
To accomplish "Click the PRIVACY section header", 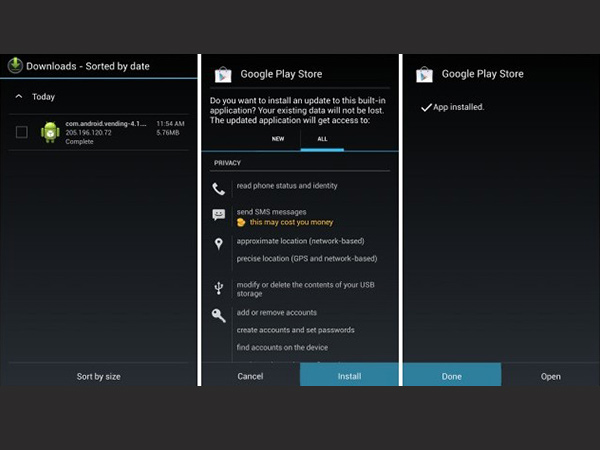I will pos(227,163).
